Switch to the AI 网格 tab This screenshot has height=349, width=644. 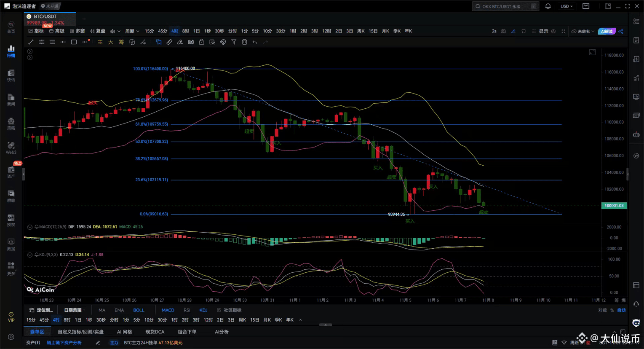[124, 332]
